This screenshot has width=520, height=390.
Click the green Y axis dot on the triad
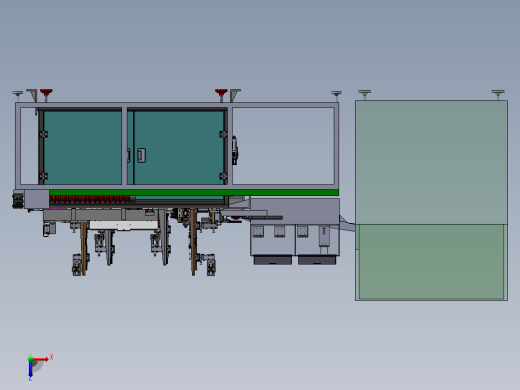point(30,359)
